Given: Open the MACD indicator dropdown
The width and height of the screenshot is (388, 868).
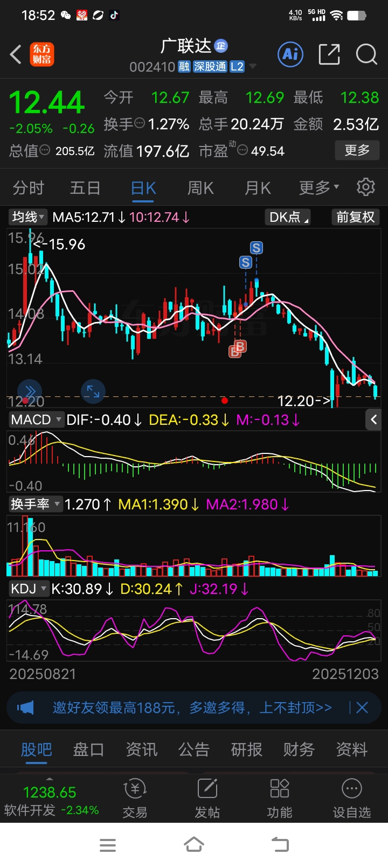Looking at the screenshot, I should pyautogui.click(x=36, y=419).
